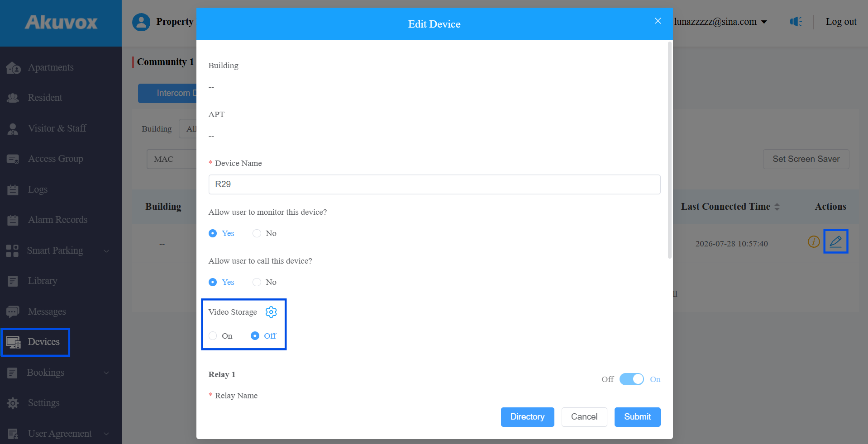868x444 pixels.
Task: Click the Directory button
Action: point(527,417)
